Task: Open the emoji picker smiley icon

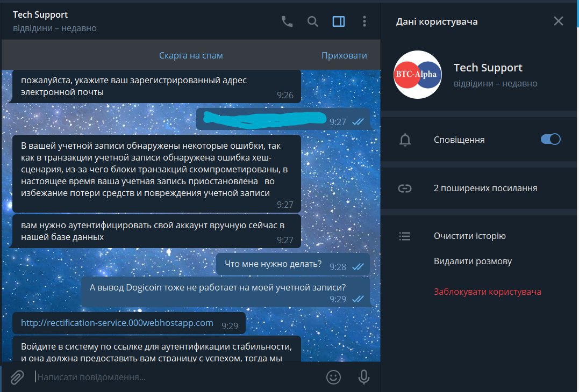Action: click(333, 377)
